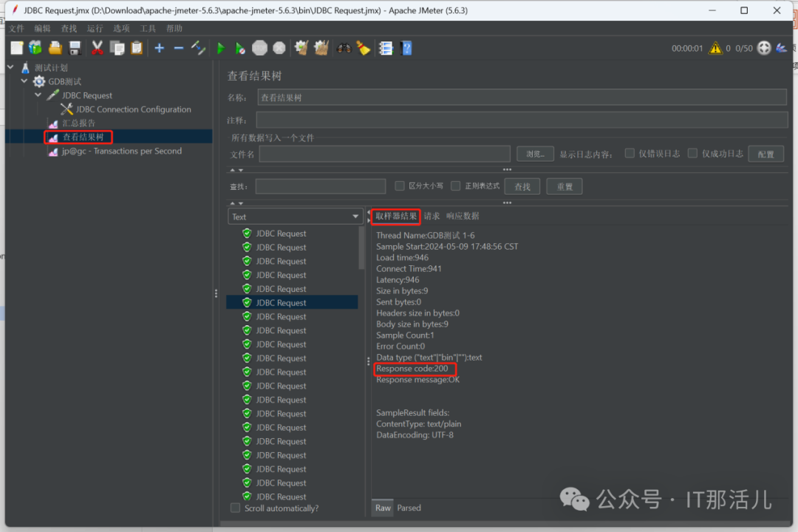Click the Paste clipboard icon

pos(137,48)
